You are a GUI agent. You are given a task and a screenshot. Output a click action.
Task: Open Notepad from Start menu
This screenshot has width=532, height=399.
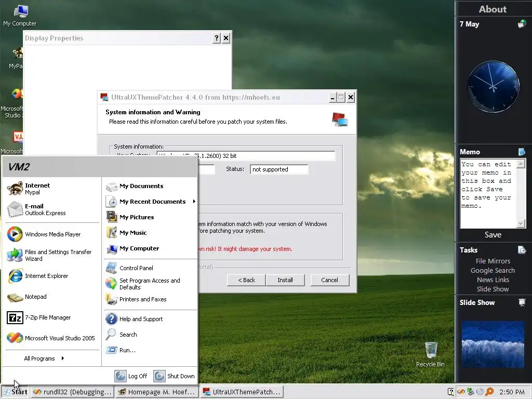[x=52, y=297]
